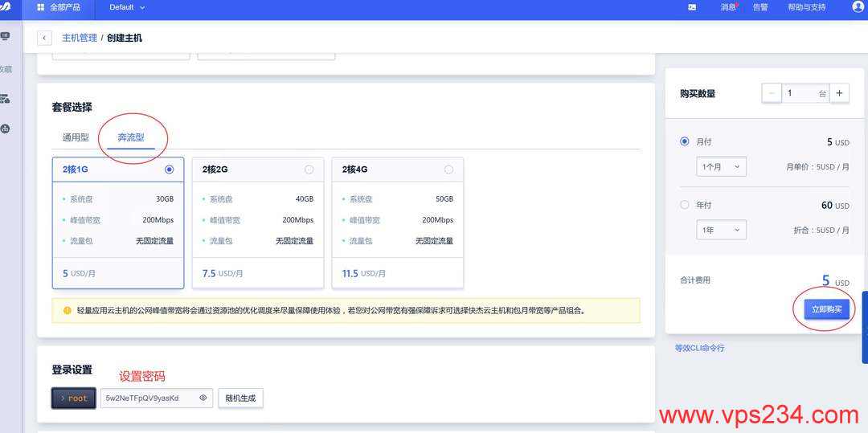Click the root password input field

pos(149,398)
